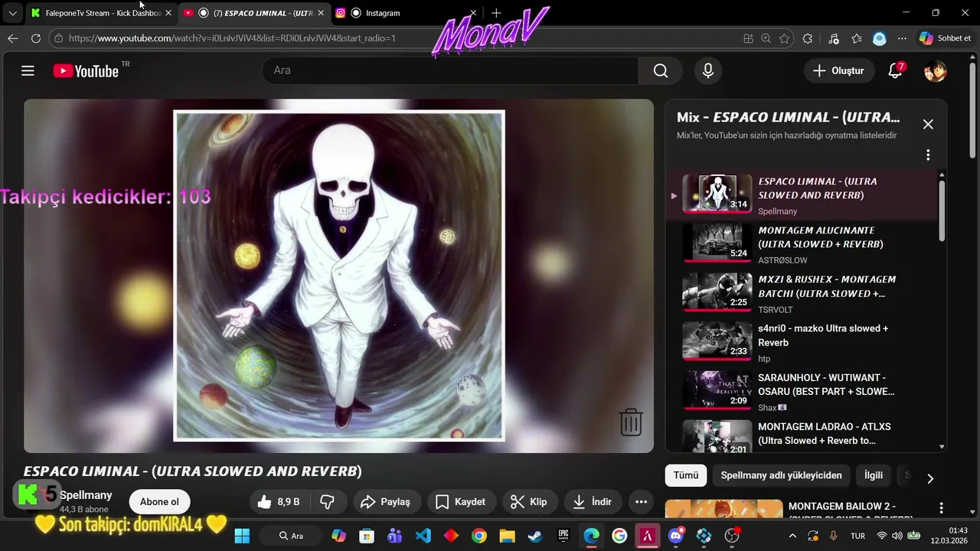
Task: Play s4nri0 mazko Ultra slowed + Reverb
Action: tap(802, 342)
